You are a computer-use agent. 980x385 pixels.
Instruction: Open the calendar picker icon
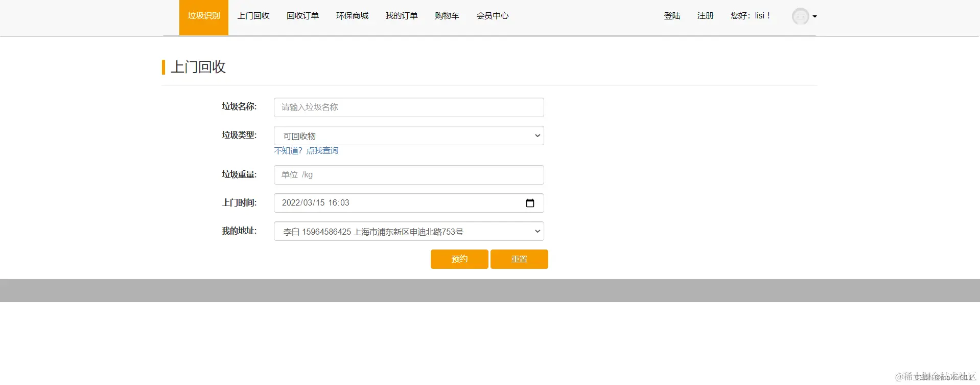point(530,203)
